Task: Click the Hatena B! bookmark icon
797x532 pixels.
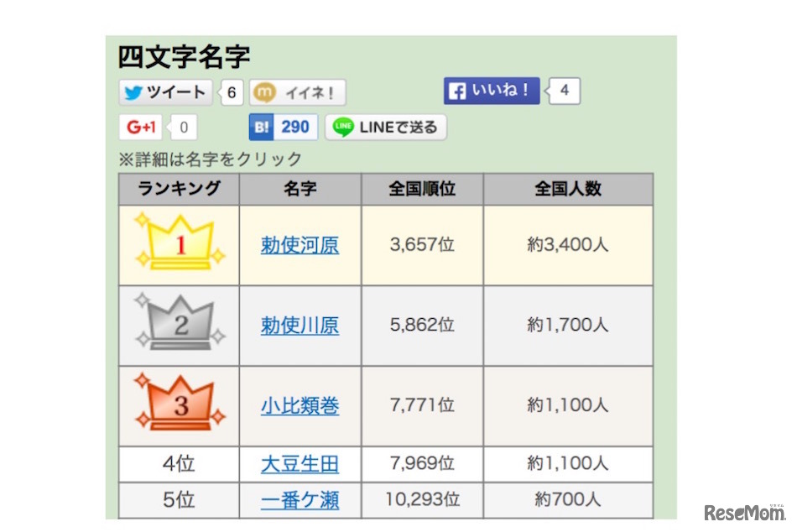Action: pyautogui.click(x=260, y=126)
